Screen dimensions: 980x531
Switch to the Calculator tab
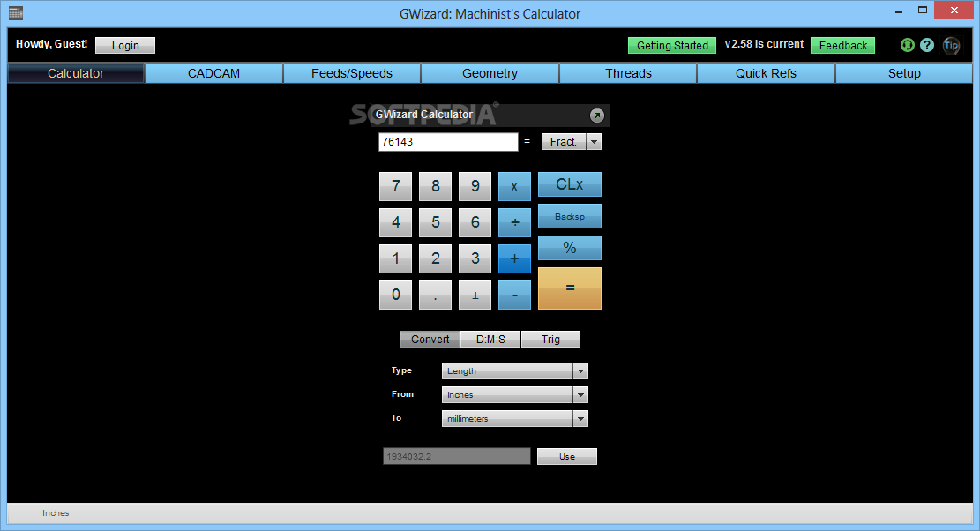[76, 73]
